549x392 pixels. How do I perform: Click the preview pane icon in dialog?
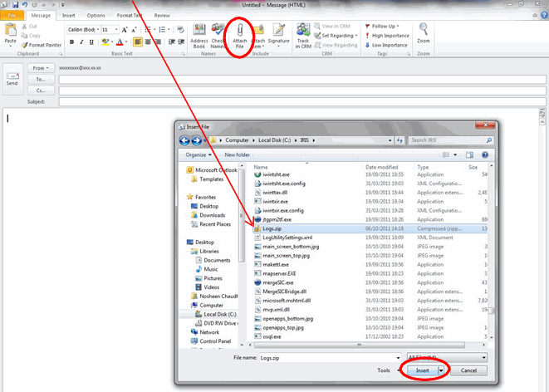pyautogui.click(x=469, y=154)
